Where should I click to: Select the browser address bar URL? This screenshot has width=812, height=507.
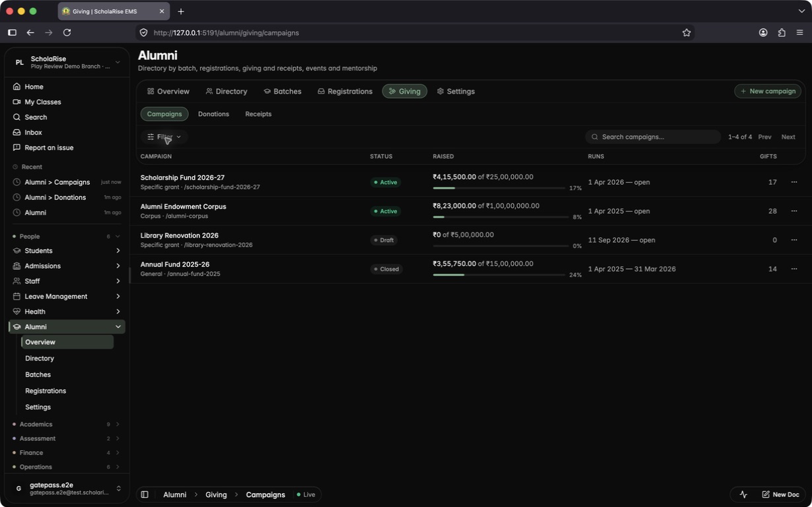point(226,32)
